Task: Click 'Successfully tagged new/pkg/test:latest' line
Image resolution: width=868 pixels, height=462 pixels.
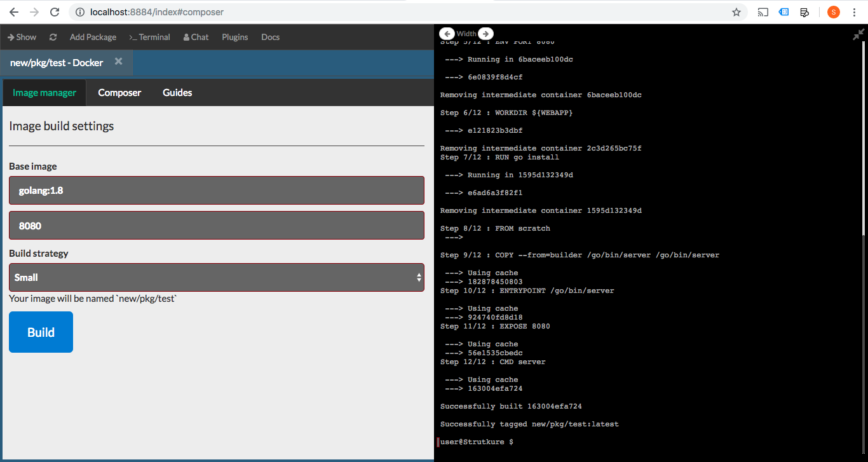Action: pos(529,424)
